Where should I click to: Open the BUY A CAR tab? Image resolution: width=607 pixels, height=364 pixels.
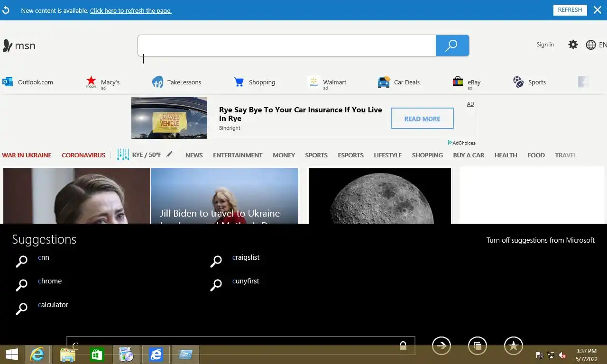(469, 155)
